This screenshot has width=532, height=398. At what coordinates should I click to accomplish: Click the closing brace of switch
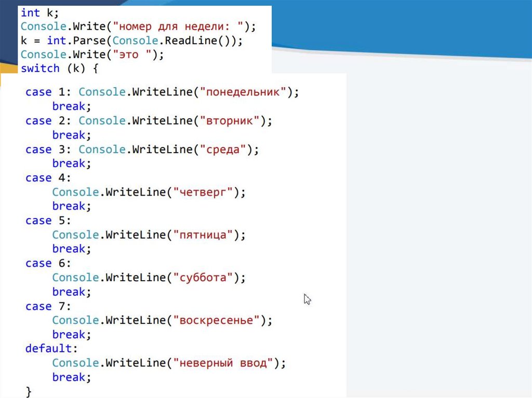pos(29,392)
